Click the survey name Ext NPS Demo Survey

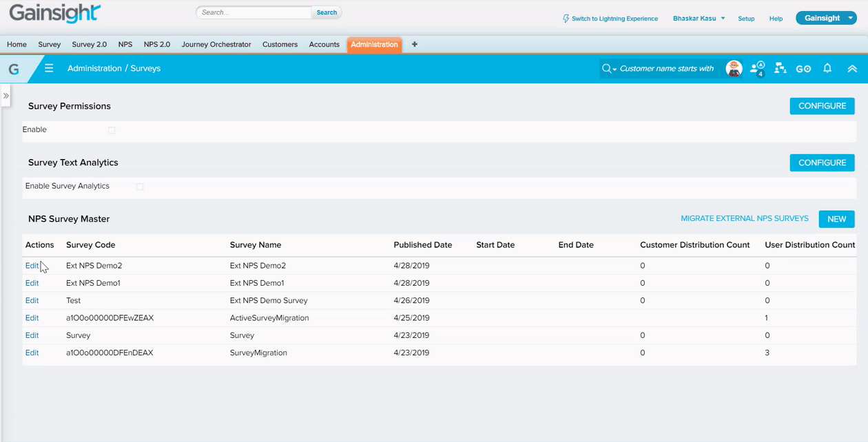[269, 300]
